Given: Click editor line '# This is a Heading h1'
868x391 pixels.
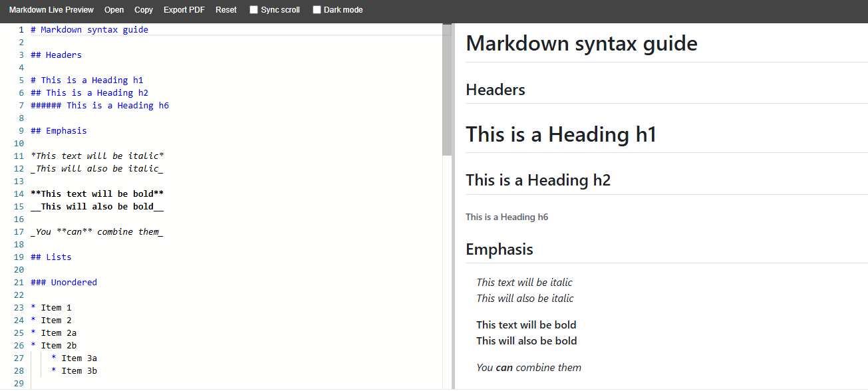Looking at the screenshot, I should click(x=87, y=80).
